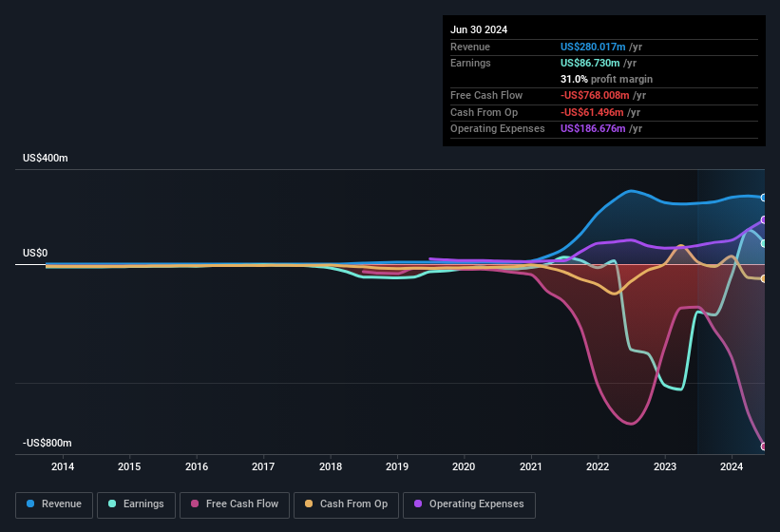Screen dimensions: 780x532
Task: Click the 2018 x-axis label
Action: 331,466
